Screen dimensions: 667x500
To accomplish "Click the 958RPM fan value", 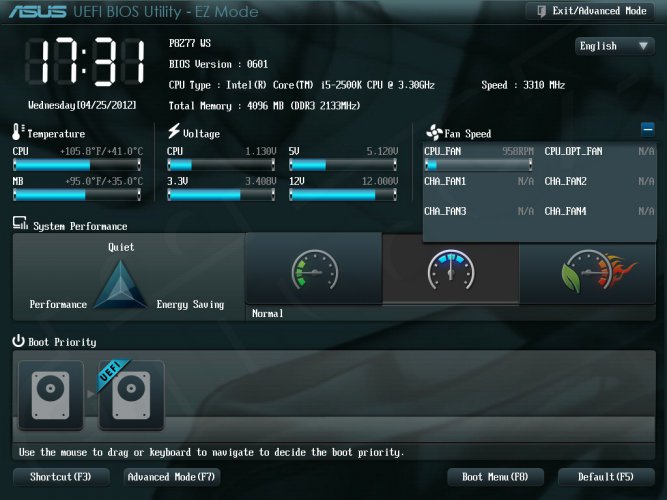I will pos(518,151).
